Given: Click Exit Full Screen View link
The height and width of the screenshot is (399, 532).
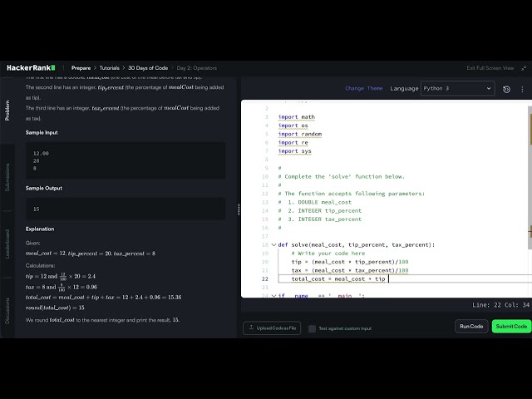Looking at the screenshot, I should pyautogui.click(x=490, y=68).
